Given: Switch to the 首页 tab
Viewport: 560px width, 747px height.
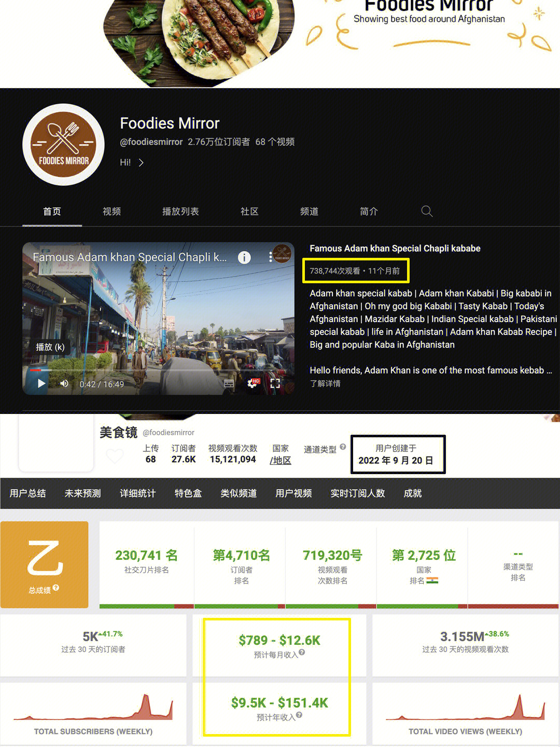Looking at the screenshot, I should pos(52,212).
